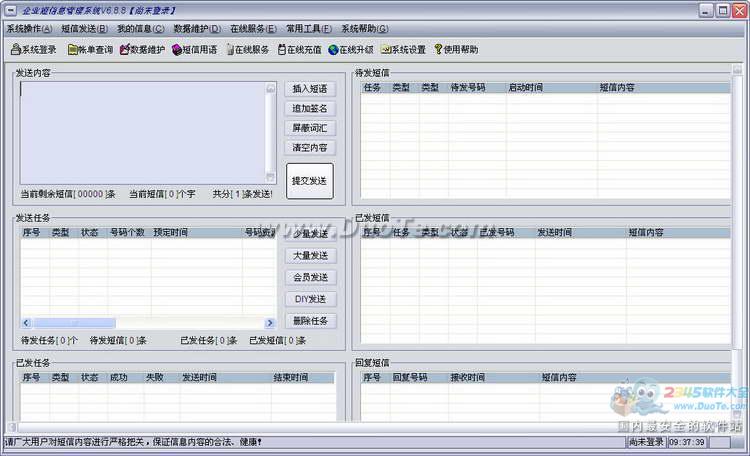750x456 pixels.
Task: Click the 号码个数 column header in 发送任务
Action: 127,232
